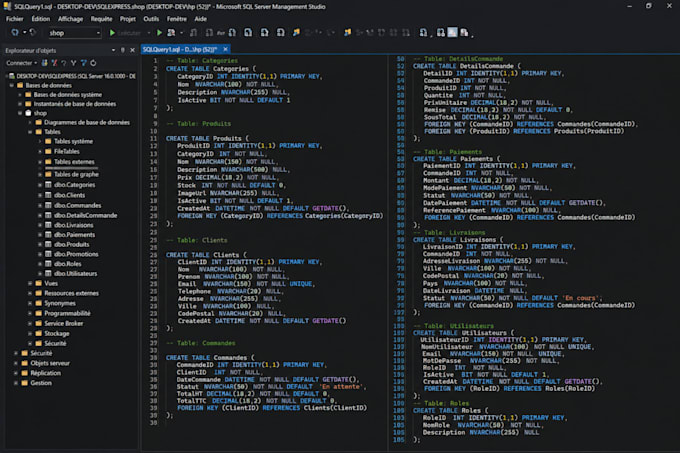Select the Tables de graphe folder
The image size is (680, 453).
click(76, 174)
